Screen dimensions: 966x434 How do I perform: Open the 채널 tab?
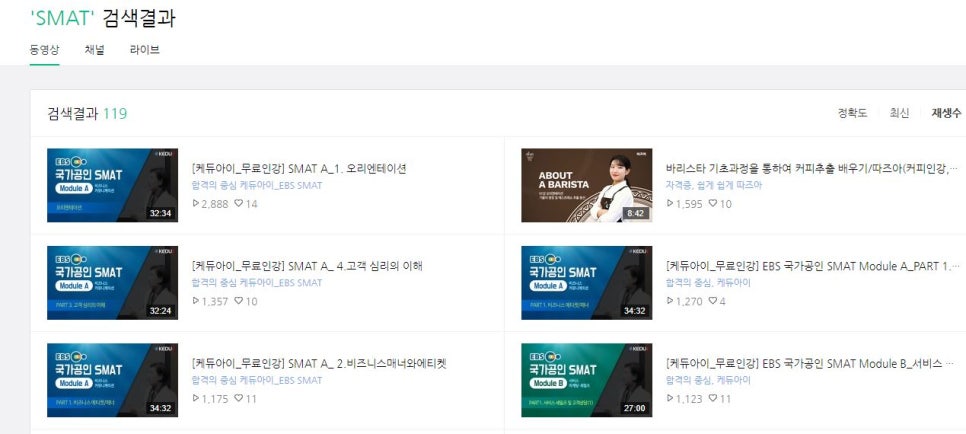(x=94, y=50)
